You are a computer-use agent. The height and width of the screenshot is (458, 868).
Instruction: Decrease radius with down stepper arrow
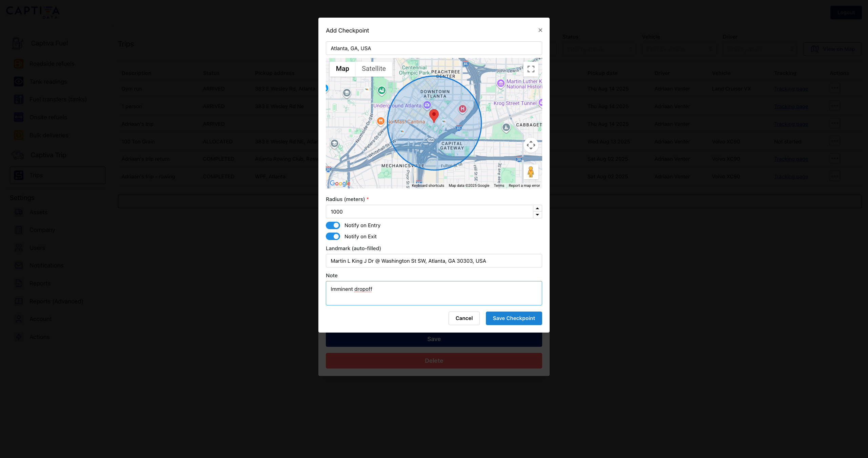tap(537, 215)
